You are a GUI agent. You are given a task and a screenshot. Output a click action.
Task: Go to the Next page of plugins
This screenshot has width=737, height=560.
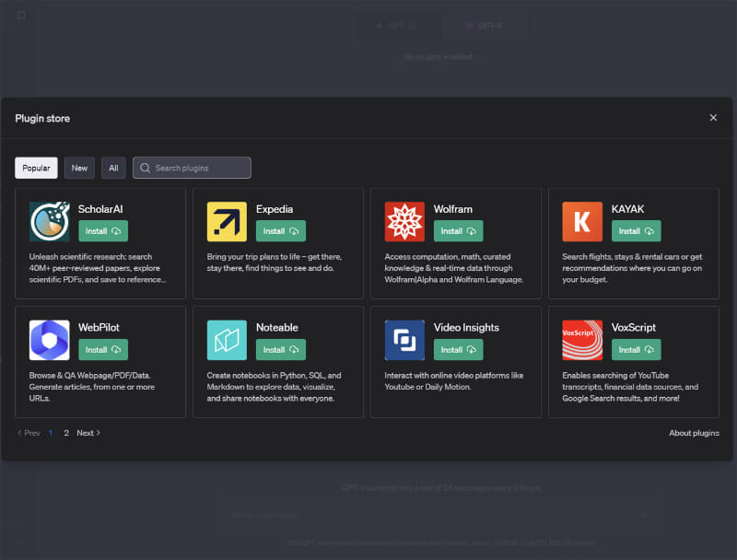click(88, 433)
